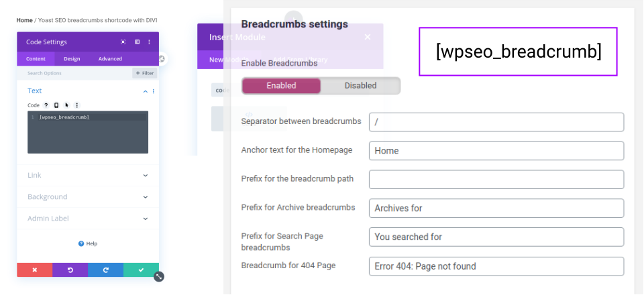Toggle responsive device icon for Code field
Viewport: 644px width, 295px height.
coord(56,105)
